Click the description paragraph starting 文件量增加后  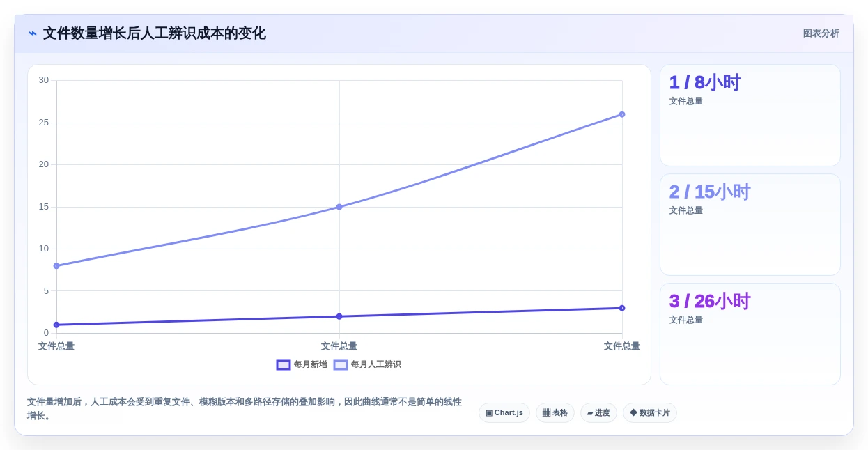coord(245,409)
